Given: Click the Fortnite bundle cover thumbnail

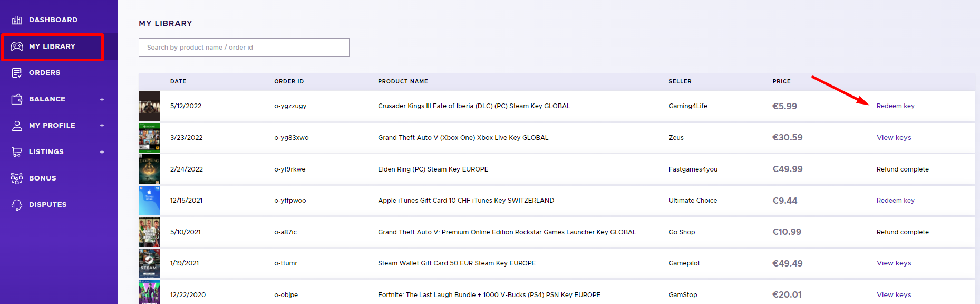Looking at the screenshot, I should coord(149,292).
